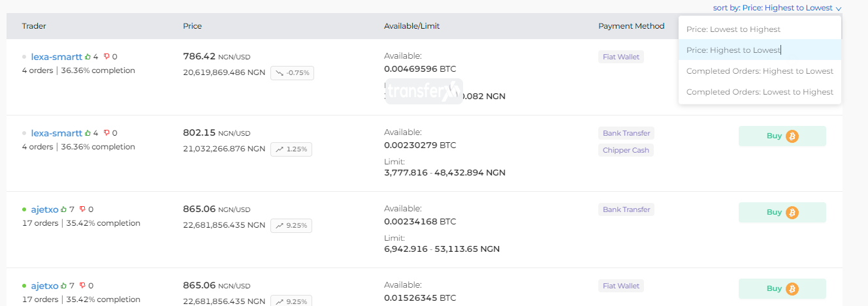Select Completed Orders: Highest to Lowest

coord(760,71)
